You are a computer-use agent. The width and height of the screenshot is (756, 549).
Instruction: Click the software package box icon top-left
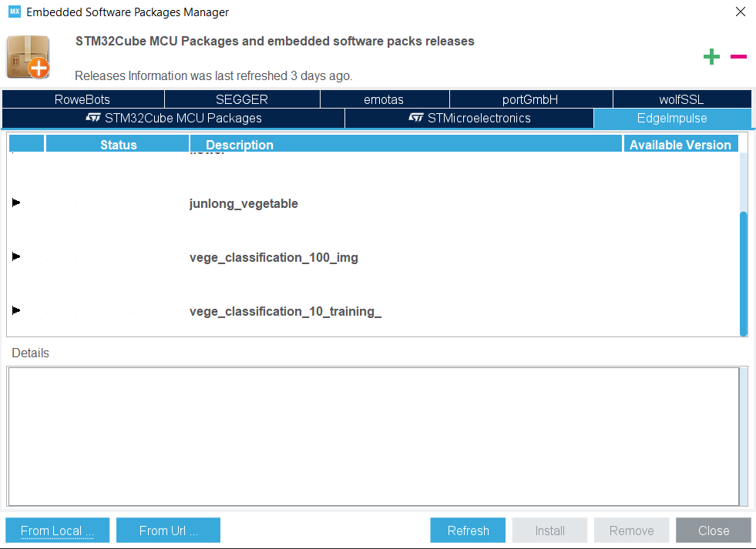coord(28,56)
